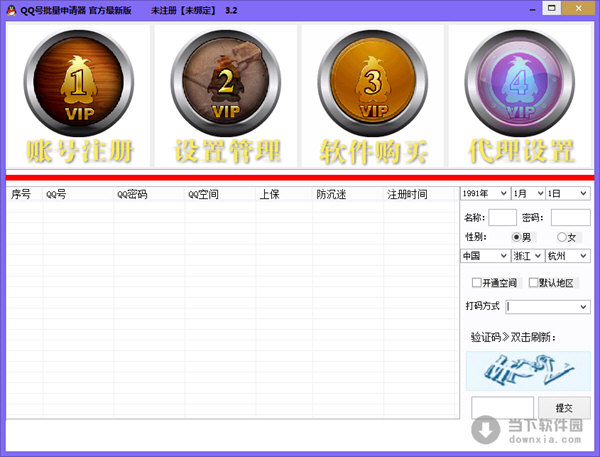The height and width of the screenshot is (457, 600).
Task: Click the VIP 3 软件购买 badge
Action: click(373, 96)
